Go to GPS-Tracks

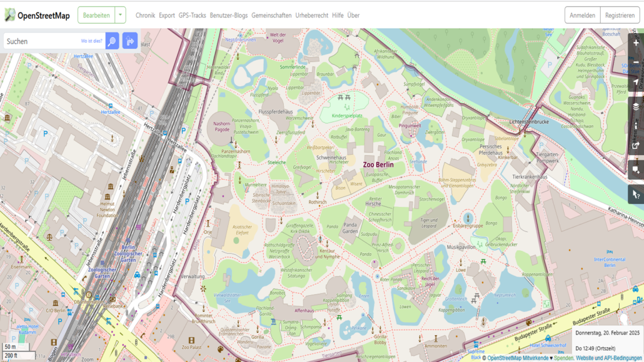(x=192, y=15)
